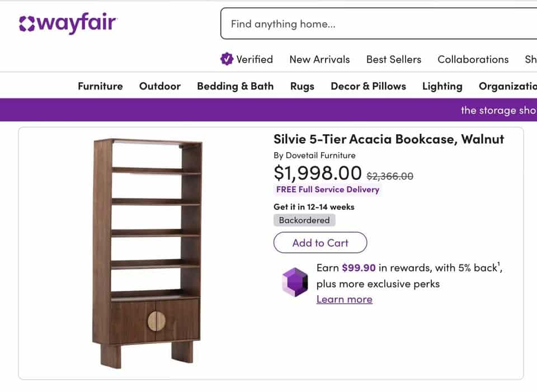537x392 pixels.
Task: Click the purple Verified badge icon
Action: tap(227, 59)
